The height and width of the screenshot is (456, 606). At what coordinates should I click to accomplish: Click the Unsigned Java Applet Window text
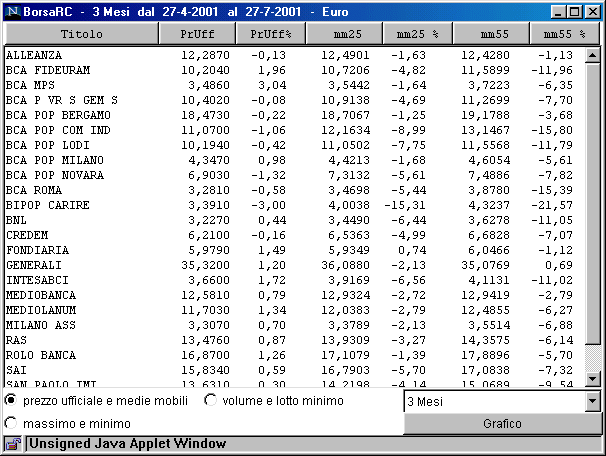point(128,444)
